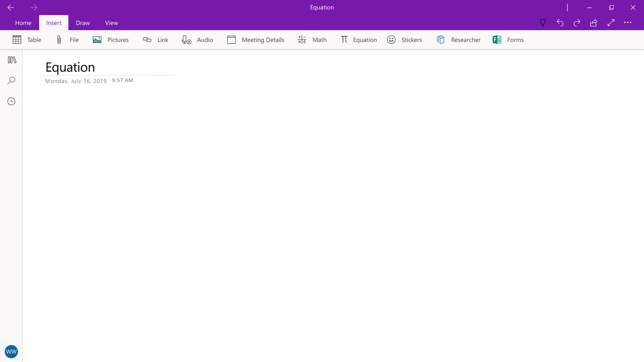This screenshot has height=362, width=644.
Task: Insert an Equation with pi icon
Action: click(359, 40)
